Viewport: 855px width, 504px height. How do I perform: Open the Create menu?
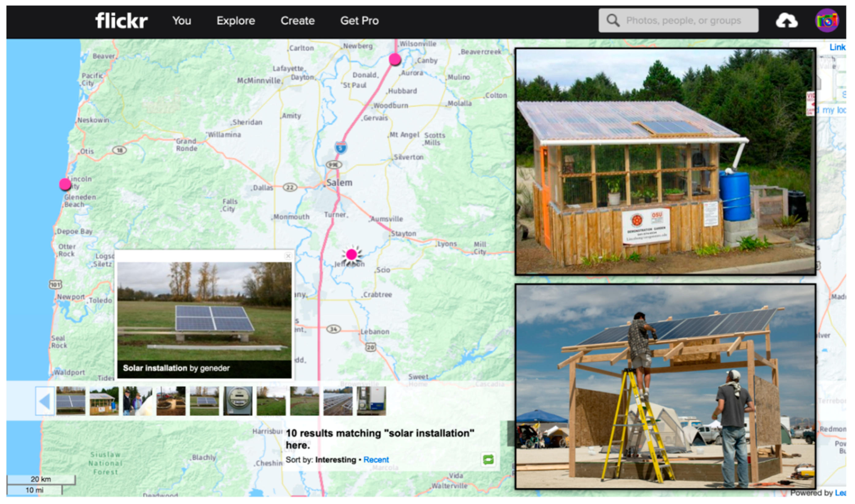coord(298,21)
